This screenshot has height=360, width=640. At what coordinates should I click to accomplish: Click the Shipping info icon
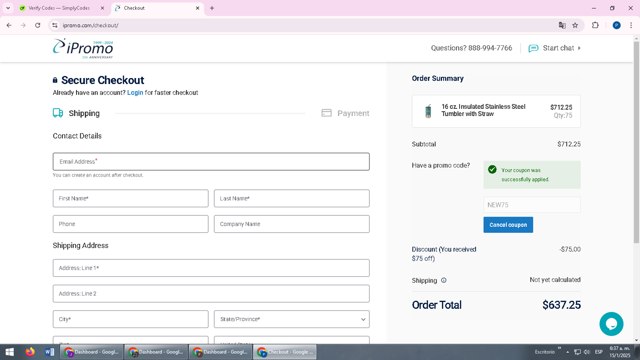point(444,280)
